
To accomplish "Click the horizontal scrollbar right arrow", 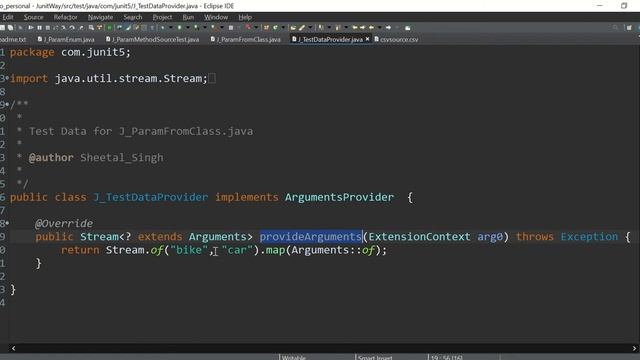I will tap(635, 348).
